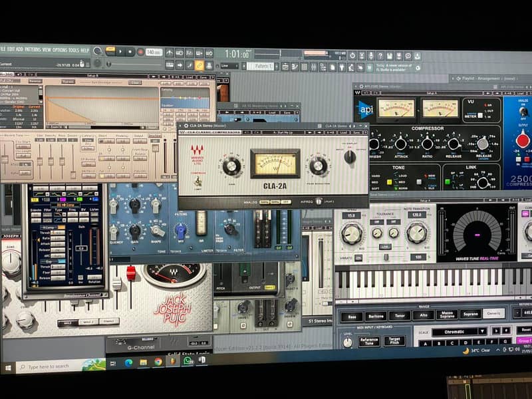Toggle pattern/song mode switch near play button
The image size is (532, 399).
coord(110,51)
